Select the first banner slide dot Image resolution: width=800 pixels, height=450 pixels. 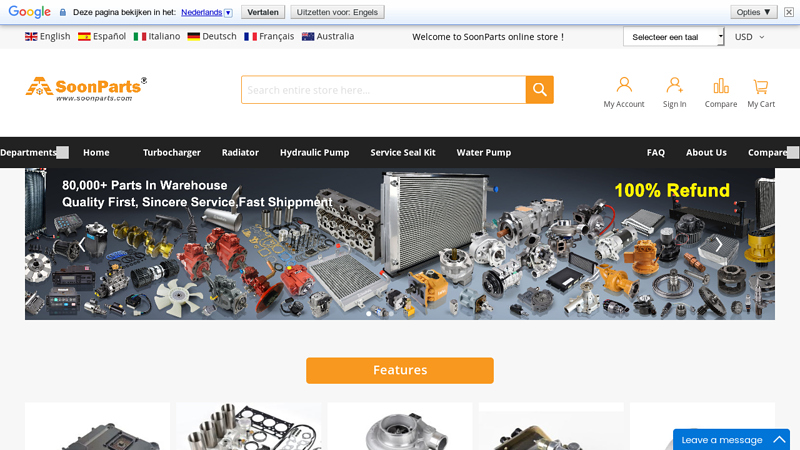tap(369, 314)
